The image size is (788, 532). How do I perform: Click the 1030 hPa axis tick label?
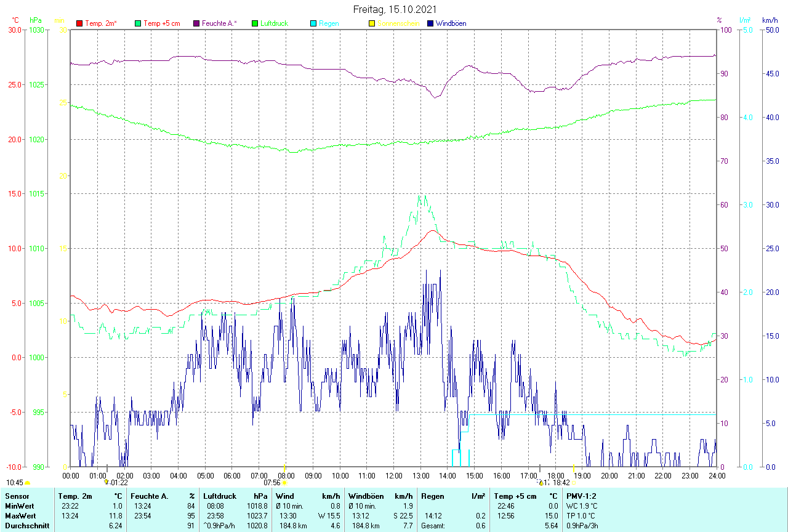(x=36, y=30)
